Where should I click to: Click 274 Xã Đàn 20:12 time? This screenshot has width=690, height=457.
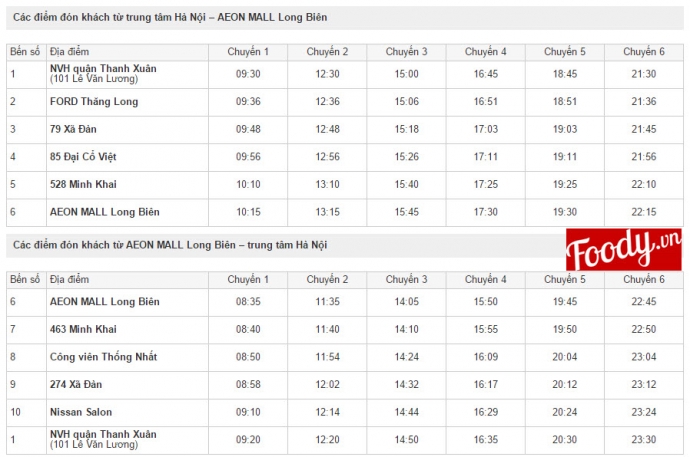point(565,384)
